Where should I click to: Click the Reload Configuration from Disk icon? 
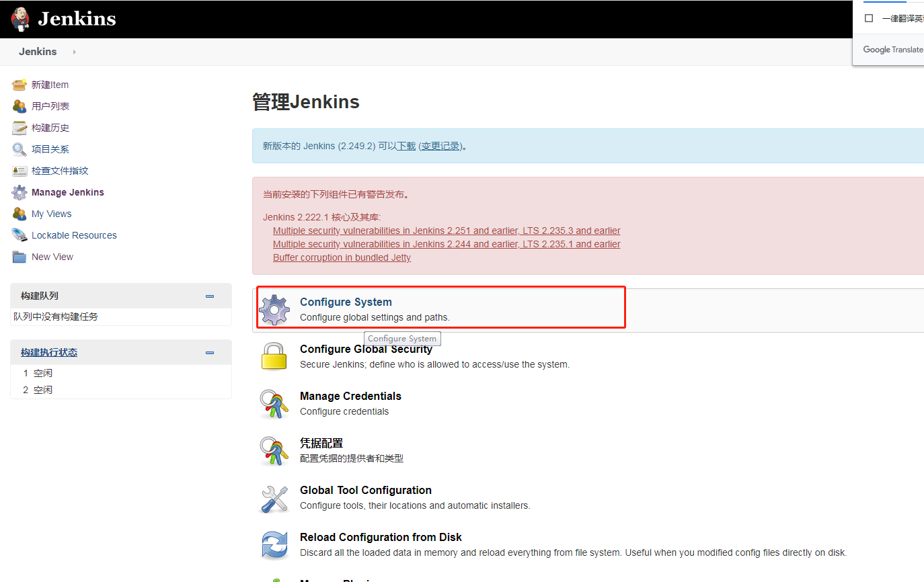(x=274, y=544)
